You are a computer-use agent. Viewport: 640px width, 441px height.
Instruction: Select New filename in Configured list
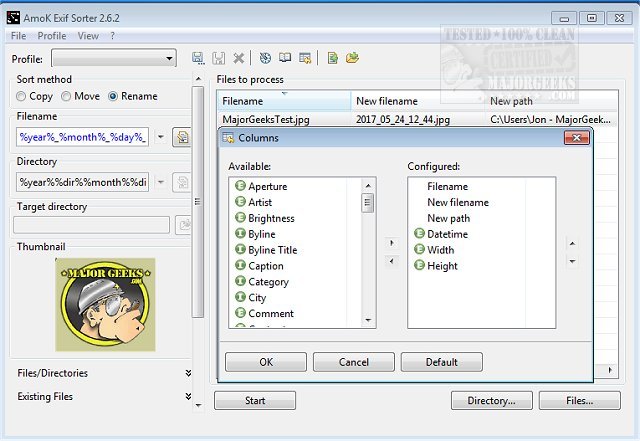(458, 203)
